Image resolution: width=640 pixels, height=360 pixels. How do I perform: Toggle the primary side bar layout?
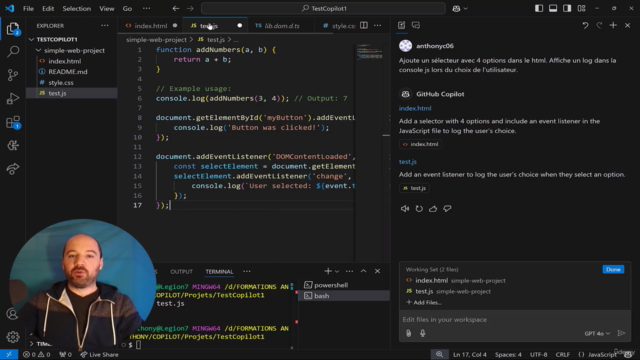tap(539, 9)
